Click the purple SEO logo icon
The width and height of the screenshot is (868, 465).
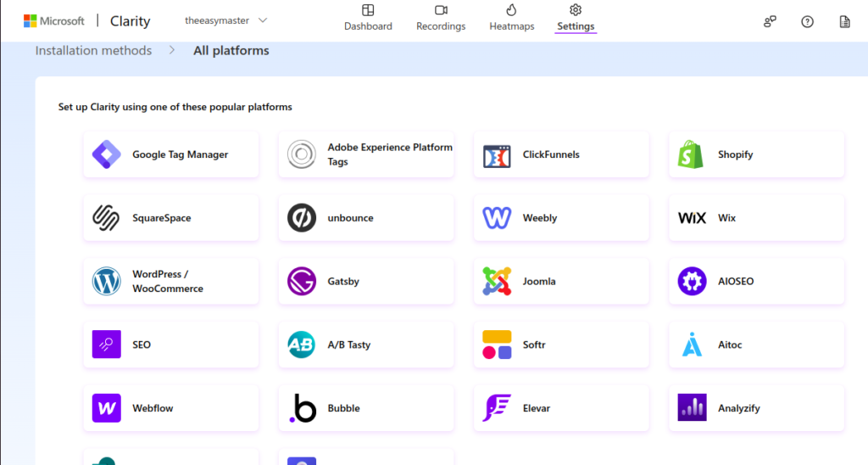(x=106, y=345)
